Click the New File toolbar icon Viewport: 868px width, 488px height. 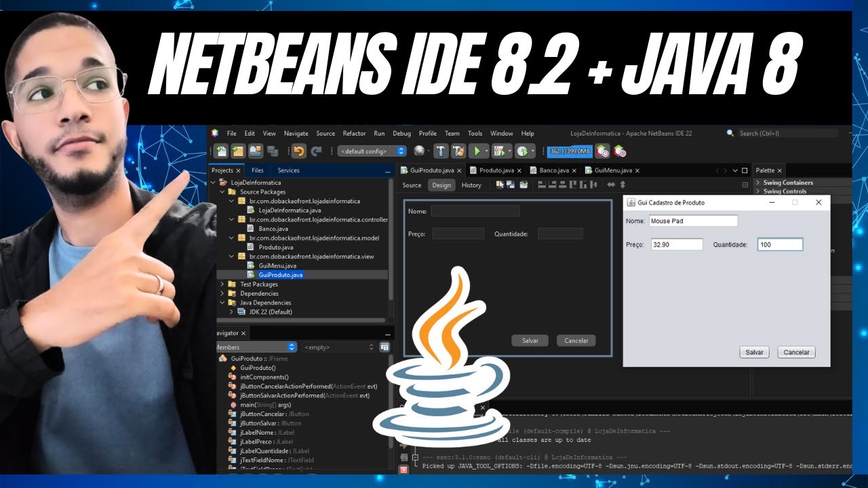pos(222,151)
